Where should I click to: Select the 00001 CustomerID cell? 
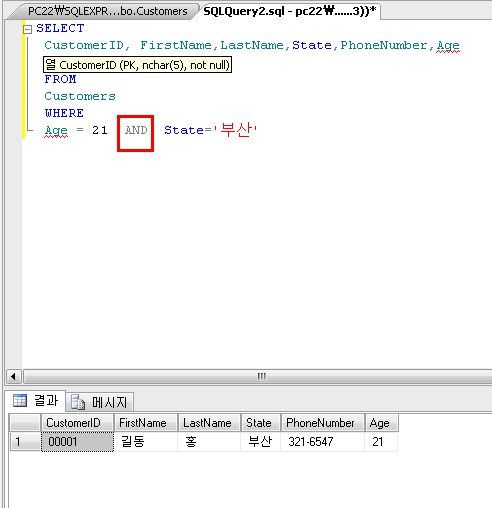click(x=77, y=442)
